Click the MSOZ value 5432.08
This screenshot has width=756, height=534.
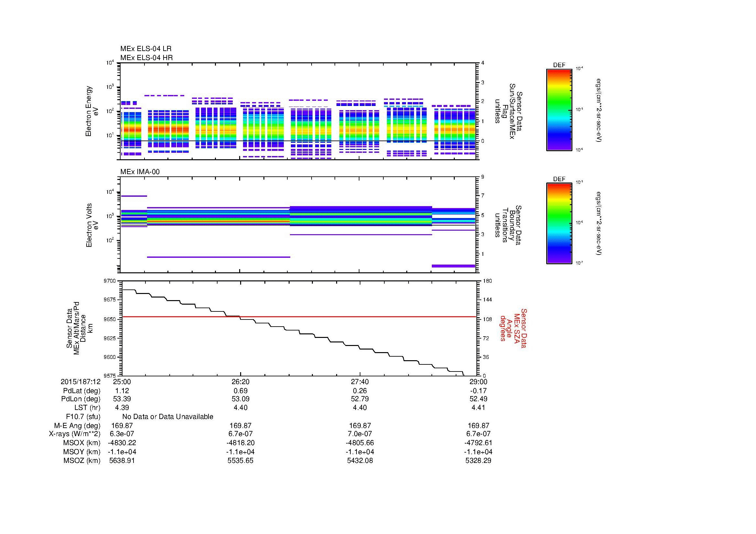tap(360, 460)
